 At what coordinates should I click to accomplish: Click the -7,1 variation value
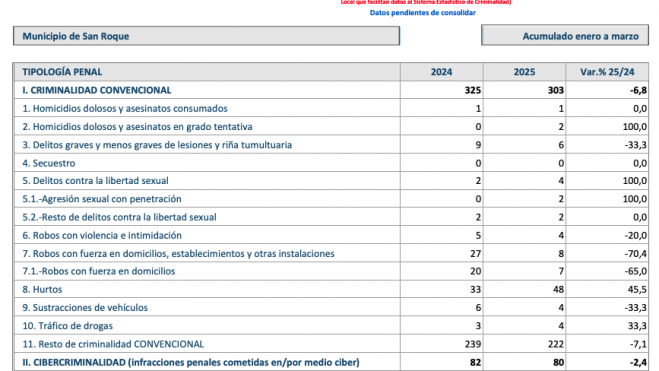[638, 344]
